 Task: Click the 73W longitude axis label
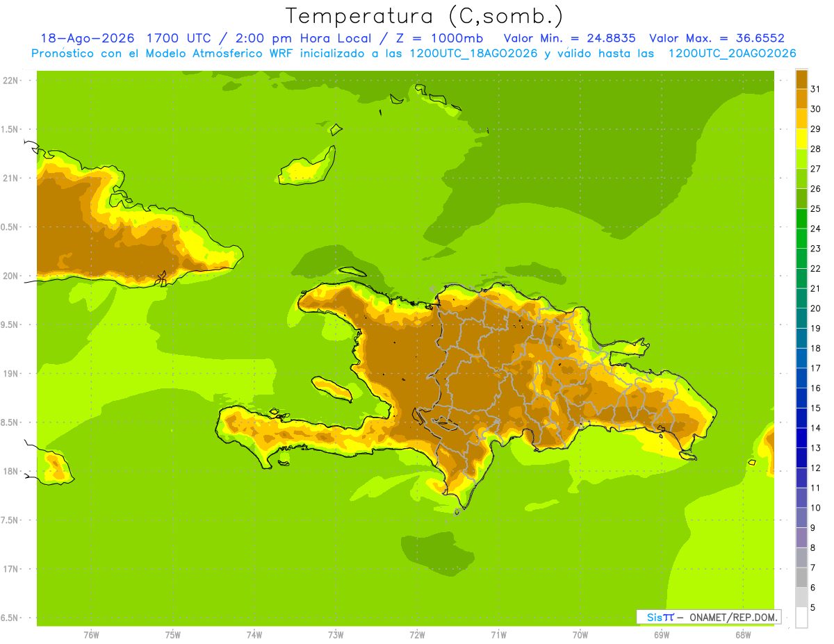pyautogui.click(x=336, y=635)
